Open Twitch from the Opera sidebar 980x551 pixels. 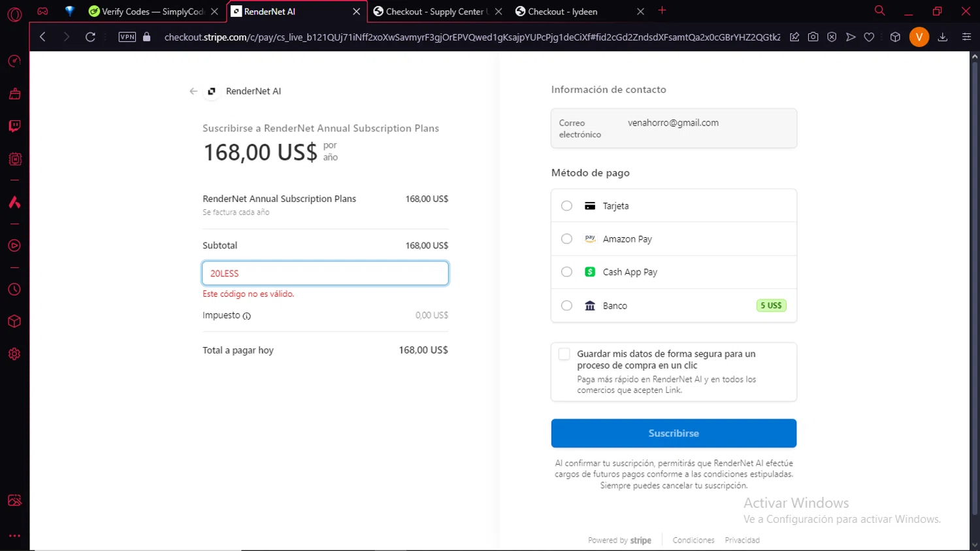[14, 126]
